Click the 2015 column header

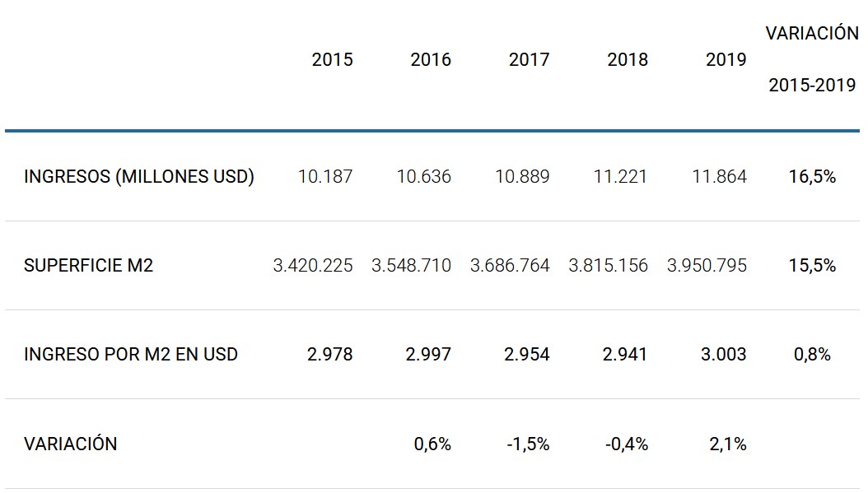[x=332, y=60]
